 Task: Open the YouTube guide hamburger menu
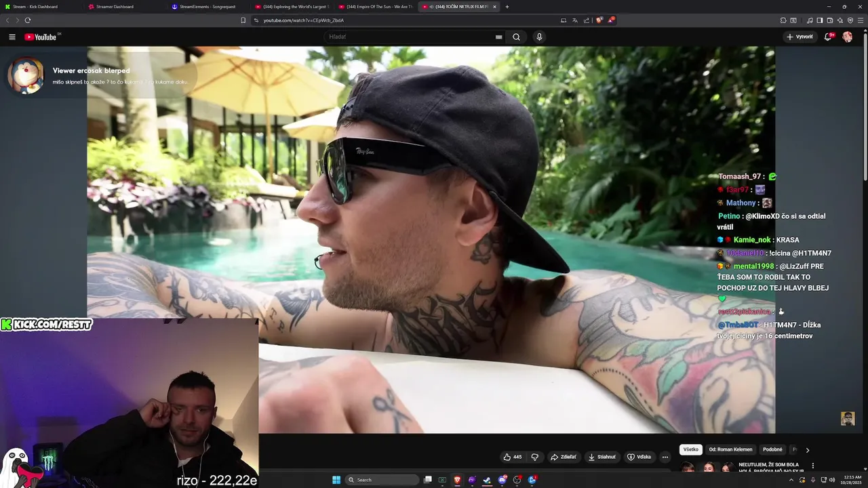click(x=12, y=37)
